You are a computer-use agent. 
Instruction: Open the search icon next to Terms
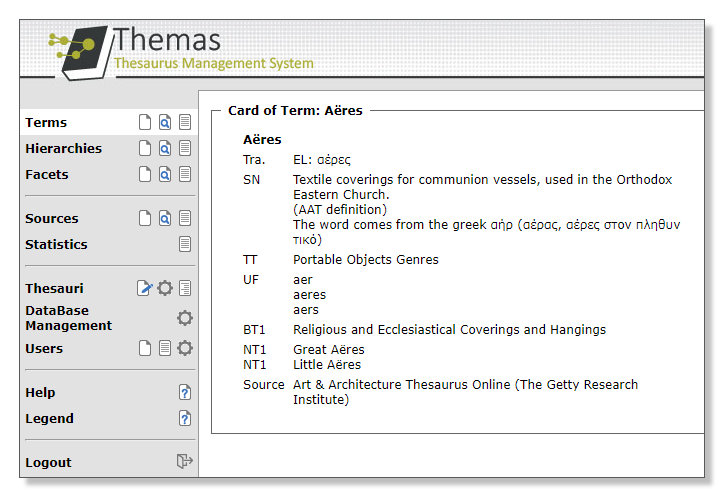click(x=165, y=122)
